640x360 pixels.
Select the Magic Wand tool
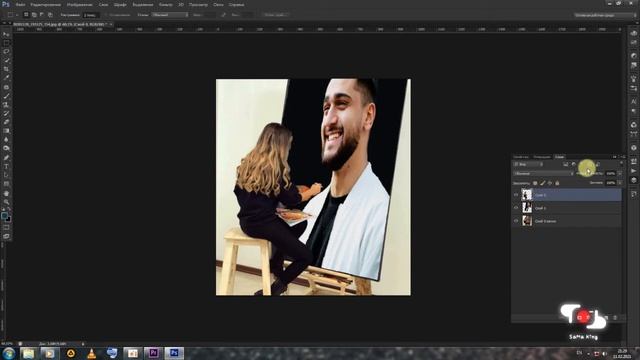(x=6, y=60)
